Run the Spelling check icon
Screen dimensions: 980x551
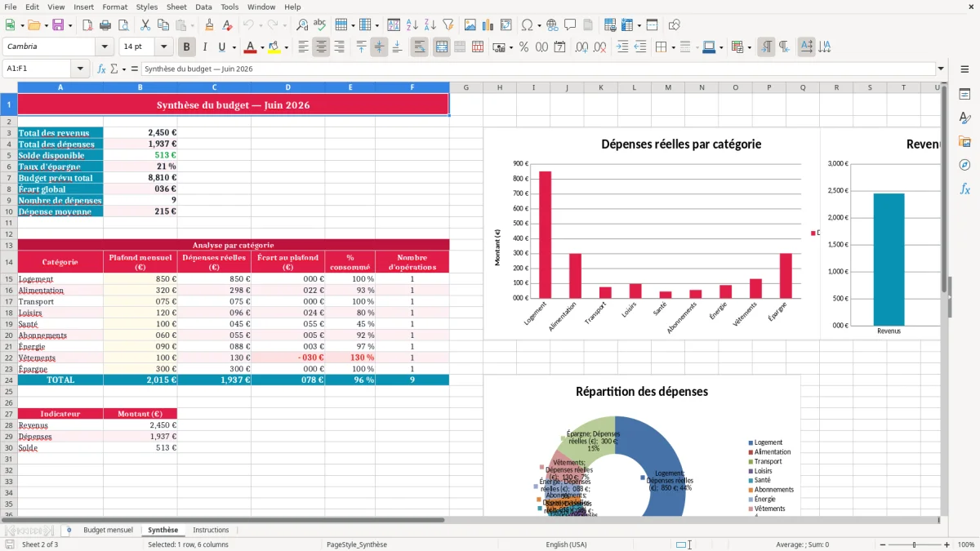(x=320, y=25)
